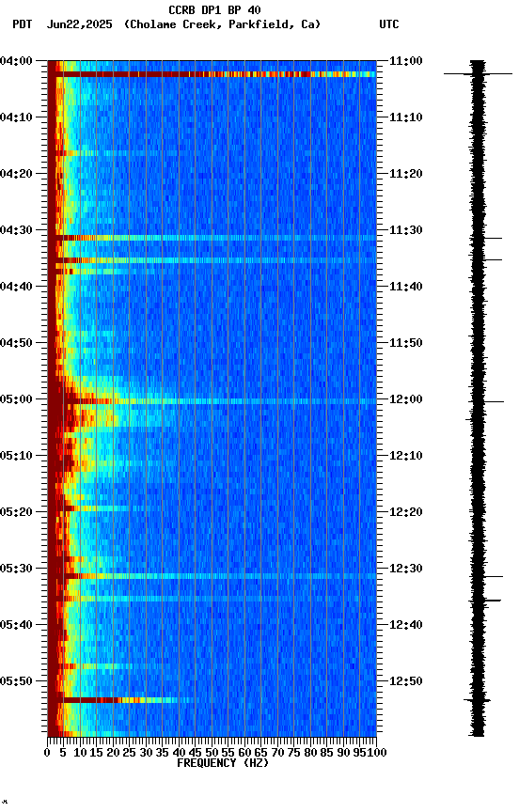Click the 80 Hz frequency axis label

click(310, 753)
